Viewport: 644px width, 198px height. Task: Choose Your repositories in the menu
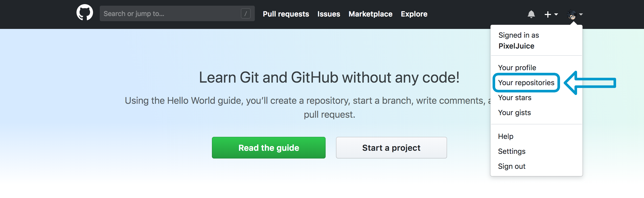(526, 83)
